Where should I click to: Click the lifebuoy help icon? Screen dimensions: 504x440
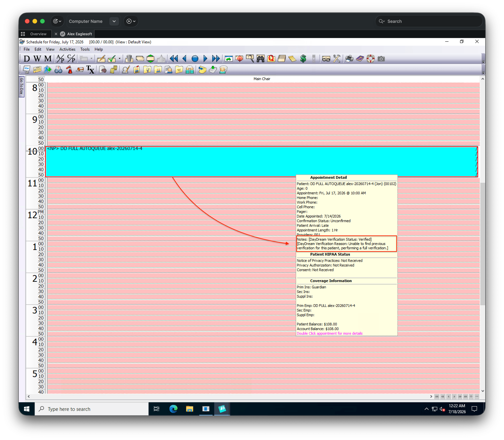coord(371,59)
